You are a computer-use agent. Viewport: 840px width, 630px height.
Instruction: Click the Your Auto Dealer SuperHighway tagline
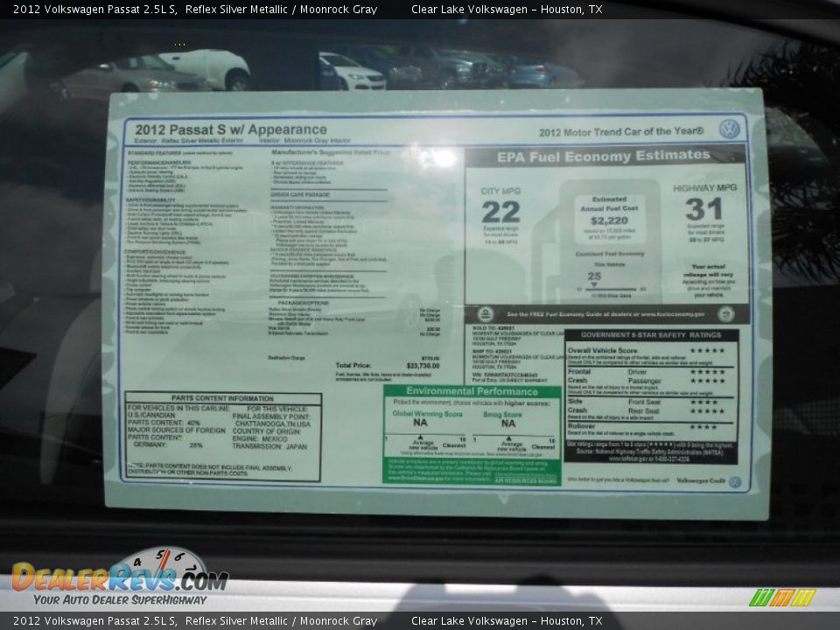pyautogui.click(x=120, y=599)
